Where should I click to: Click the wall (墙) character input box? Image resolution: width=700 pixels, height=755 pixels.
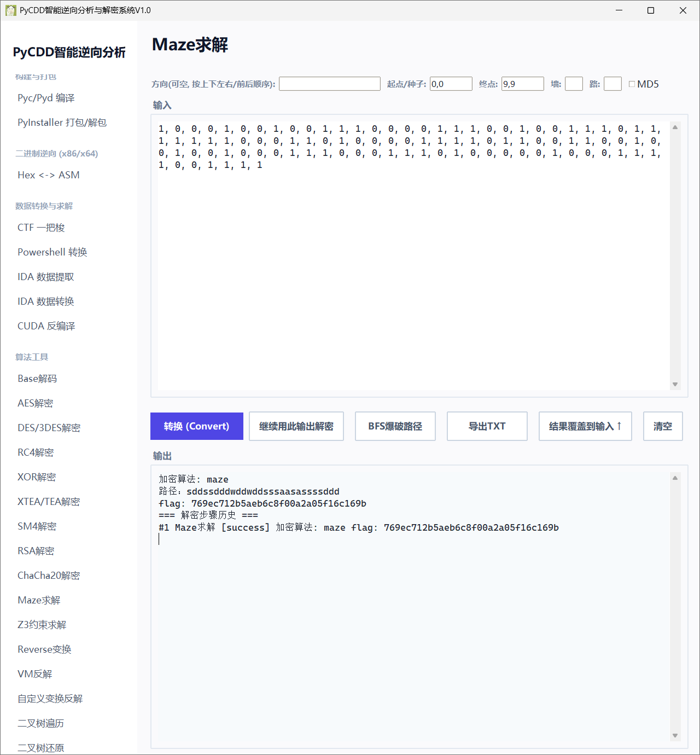pos(574,84)
